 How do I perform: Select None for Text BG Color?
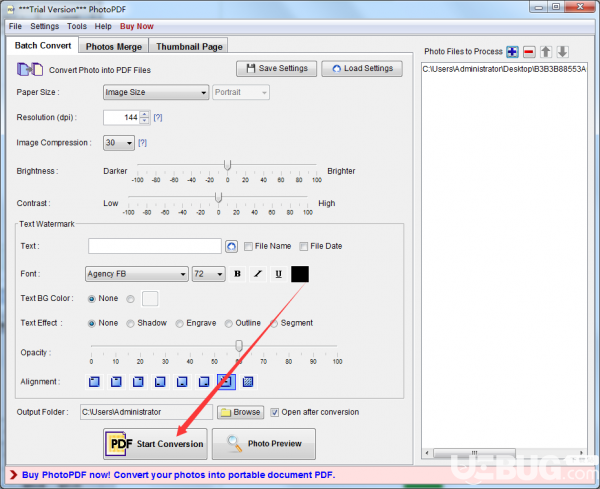point(91,299)
